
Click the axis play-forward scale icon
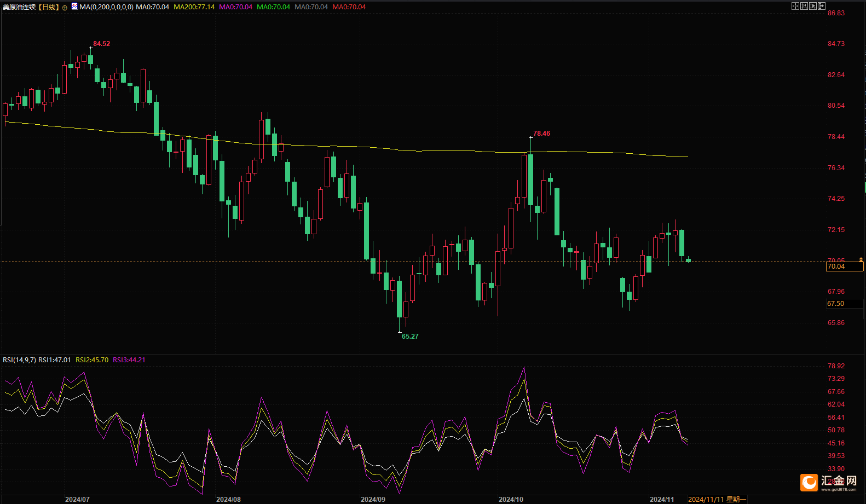point(812,6)
